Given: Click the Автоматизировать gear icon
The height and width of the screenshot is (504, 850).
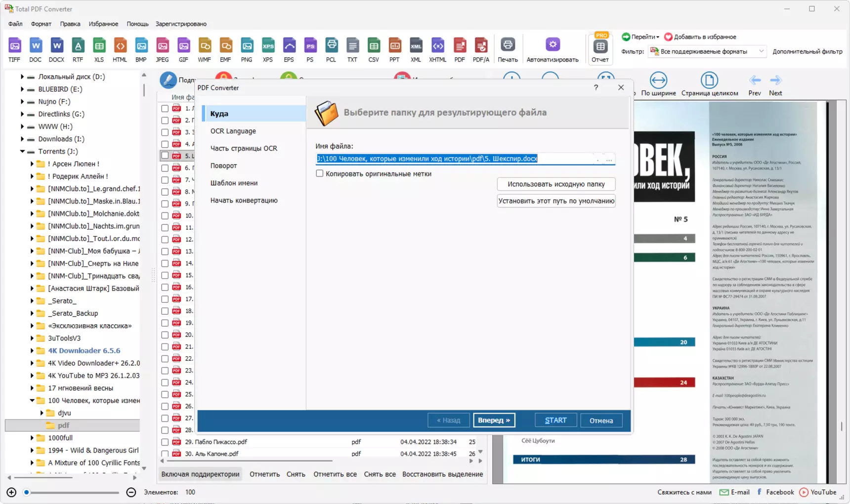Looking at the screenshot, I should [x=552, y=45].
